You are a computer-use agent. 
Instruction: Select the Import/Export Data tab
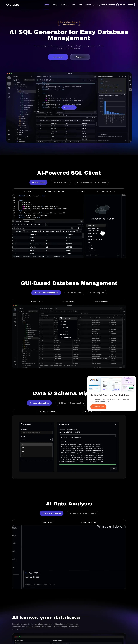pos(39,403)
